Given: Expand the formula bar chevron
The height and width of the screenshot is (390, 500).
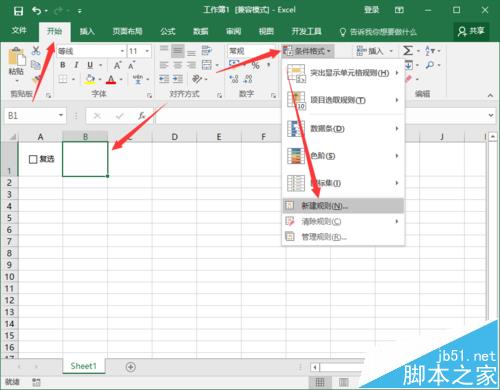Looking at the screenshot, I should pyautogui.click(x=491, y=115).
